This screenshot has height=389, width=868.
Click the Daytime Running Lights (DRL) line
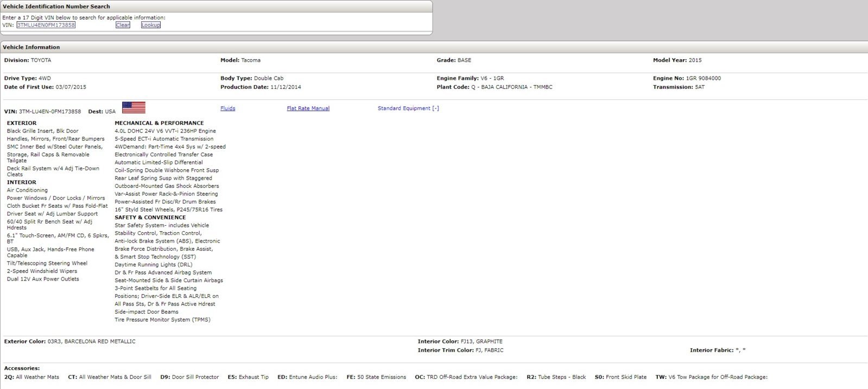(x=154, y=265)
